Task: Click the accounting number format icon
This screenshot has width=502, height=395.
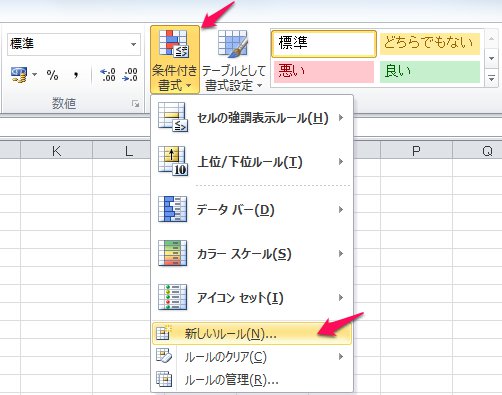Action: point(19,74)
